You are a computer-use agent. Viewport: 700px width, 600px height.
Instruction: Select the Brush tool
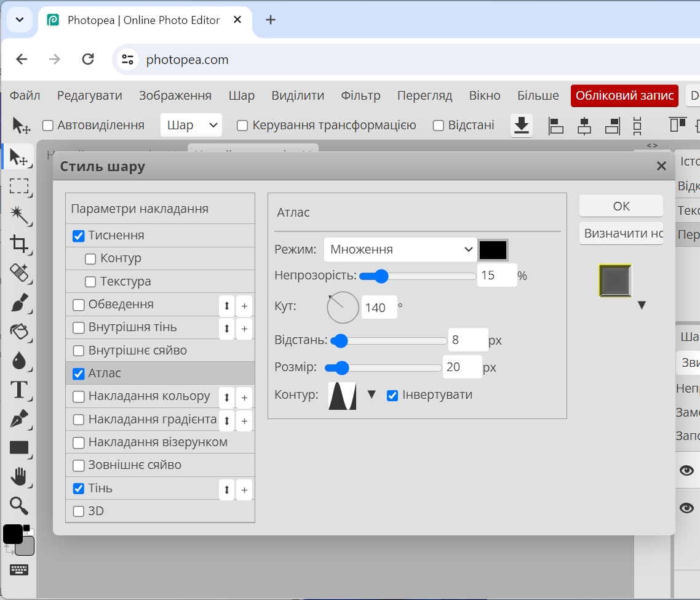(x=19, y=302)
